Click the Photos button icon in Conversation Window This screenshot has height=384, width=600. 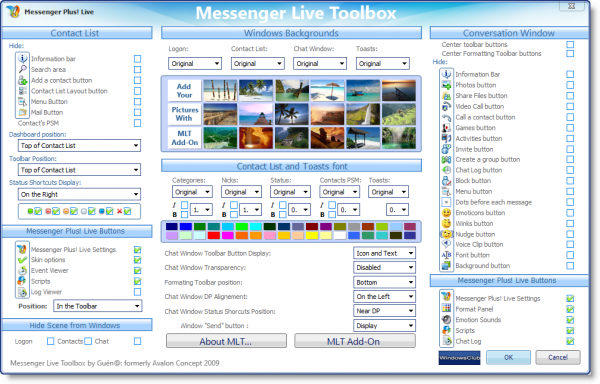point(446,85)
